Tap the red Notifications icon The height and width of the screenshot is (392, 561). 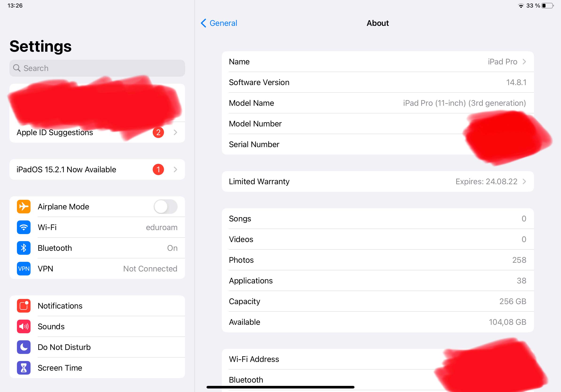(x=24, y=306)
